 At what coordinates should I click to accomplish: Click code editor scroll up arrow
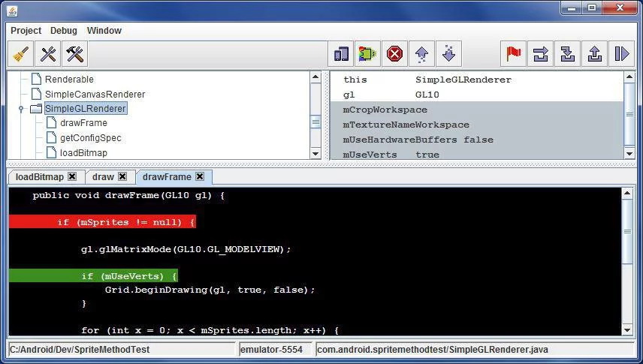[x=627, y=194]
